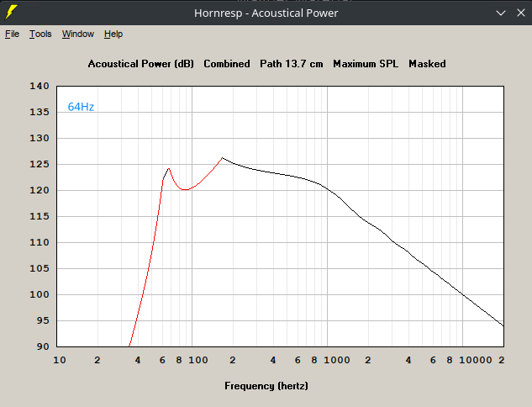Click the Acoustical Power (dB) heading
Viewport: 532px width, 407px height.
coord(141,64)
